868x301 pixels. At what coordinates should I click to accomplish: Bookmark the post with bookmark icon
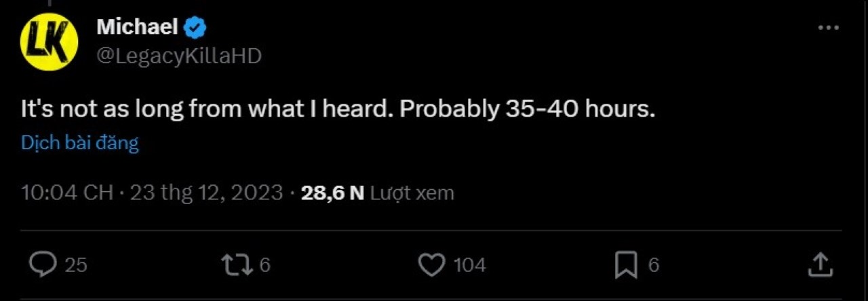625,264
